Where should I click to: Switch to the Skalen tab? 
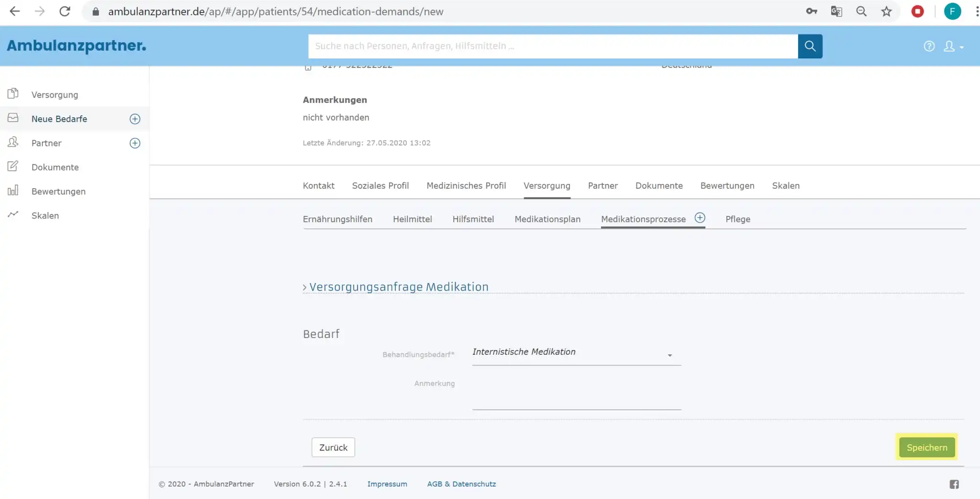(x=786, y=186)
